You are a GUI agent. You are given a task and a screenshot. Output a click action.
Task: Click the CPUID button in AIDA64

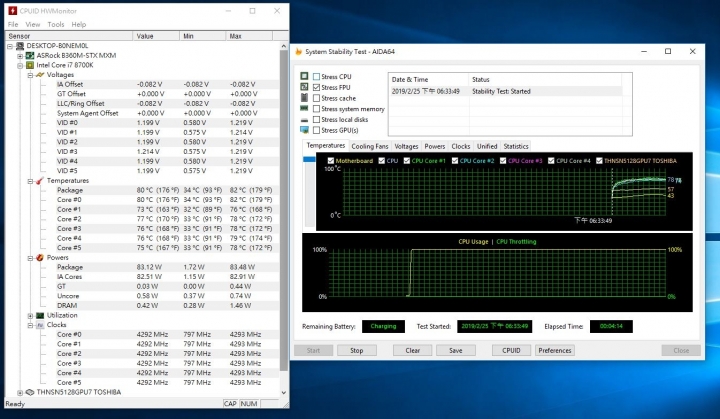point(511,350)
